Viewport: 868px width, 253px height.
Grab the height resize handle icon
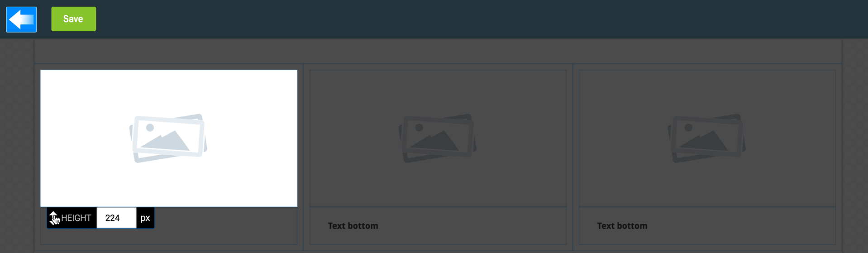tap(54, 218)
